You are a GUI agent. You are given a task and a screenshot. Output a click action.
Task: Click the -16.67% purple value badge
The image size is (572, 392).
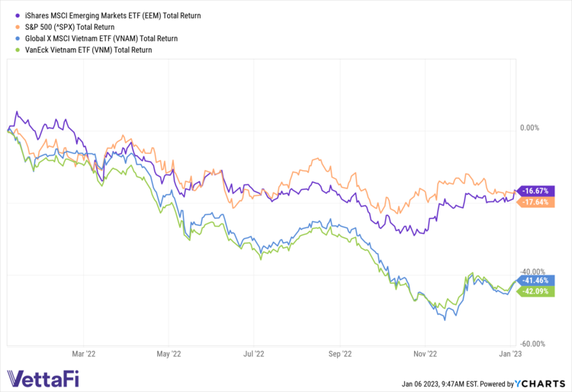(533, 190)
